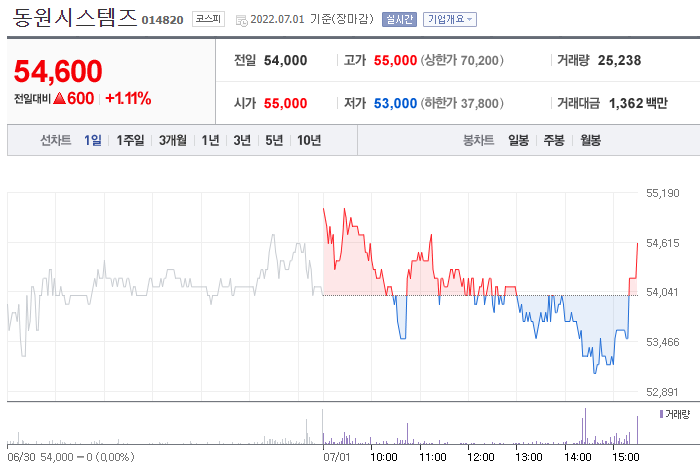The image size is (700, 473).
Task: Click the 코스피 market label
Action: click(x=208, y=19)
